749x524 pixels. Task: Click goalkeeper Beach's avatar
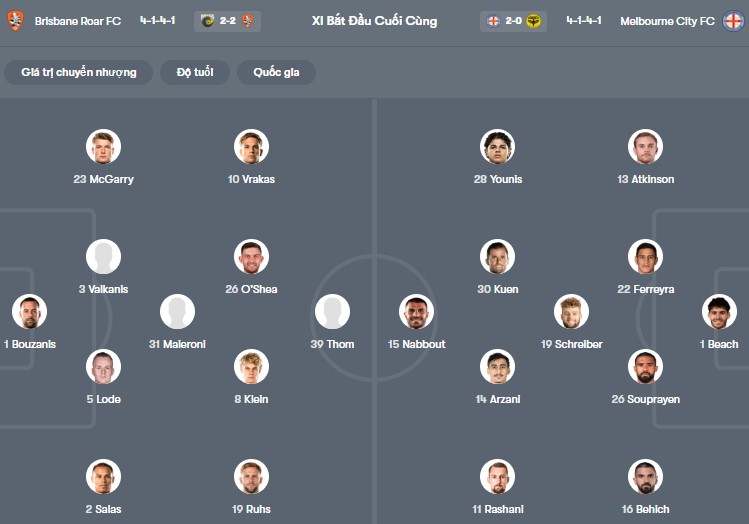(719, 312)
